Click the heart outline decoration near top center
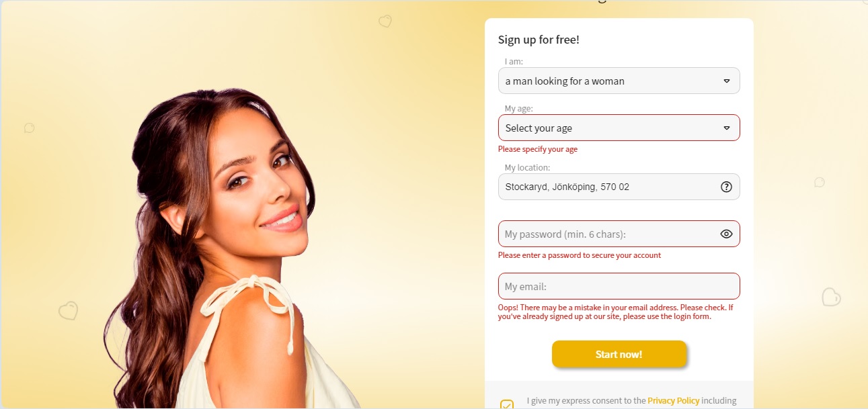This screenshot has width=868, height=409. coord(385,21)
